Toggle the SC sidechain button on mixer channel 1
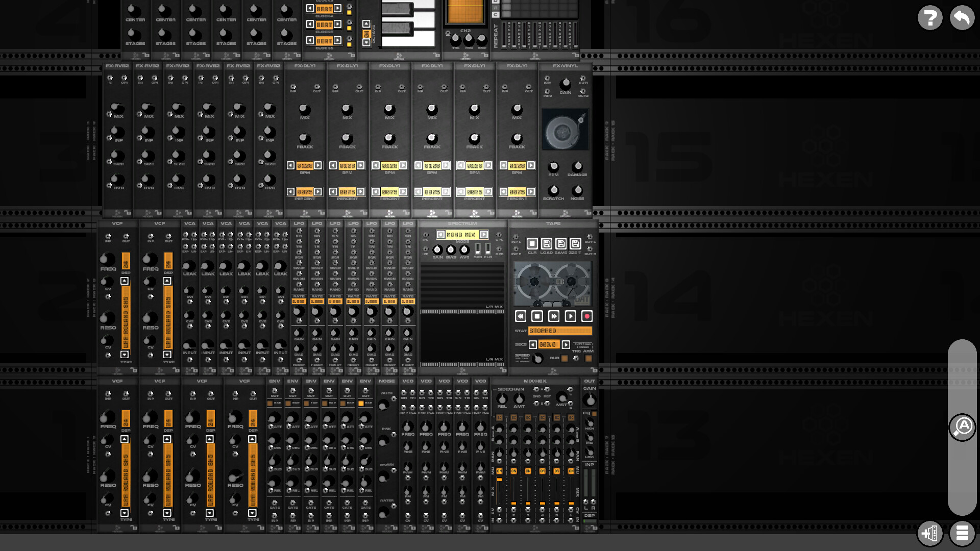Image resolution: width=980 pixels, height=551 pixels. click(499, 417)
